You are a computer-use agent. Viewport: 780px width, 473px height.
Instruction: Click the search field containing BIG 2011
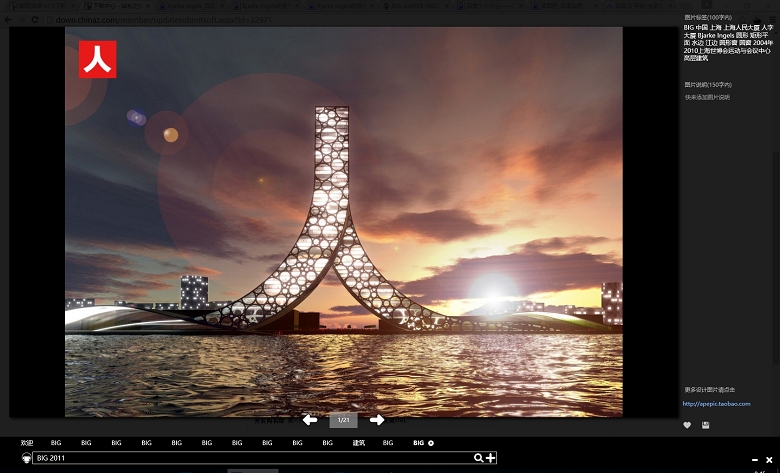(250, 458)
